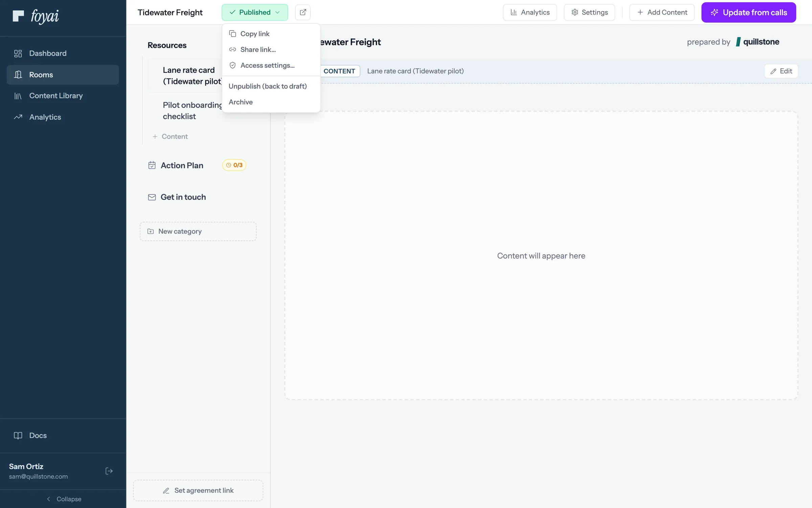812x508 pixels.
Task: Click Update from calls button
Action: 748,12
